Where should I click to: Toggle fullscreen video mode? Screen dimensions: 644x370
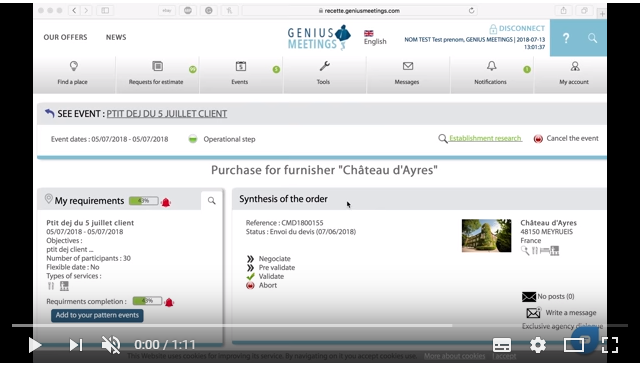coord(610,345)
